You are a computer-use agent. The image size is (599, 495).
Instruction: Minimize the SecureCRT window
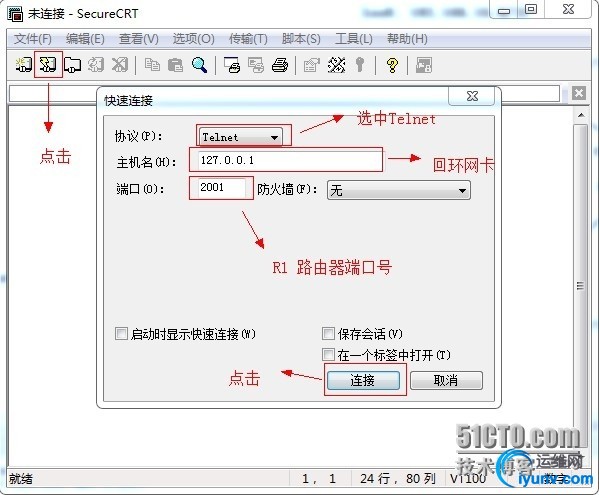coord(504,10)
